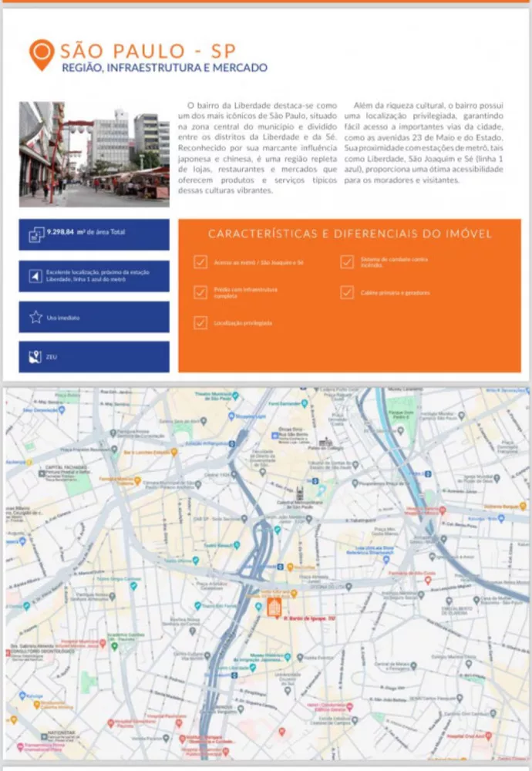Click the ZEU blue box
The height and width of the screenshot is (771, 532).
94,357
